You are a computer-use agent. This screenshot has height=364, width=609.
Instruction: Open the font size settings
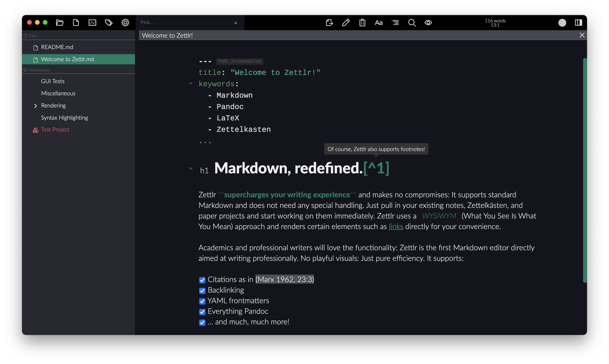378,23
